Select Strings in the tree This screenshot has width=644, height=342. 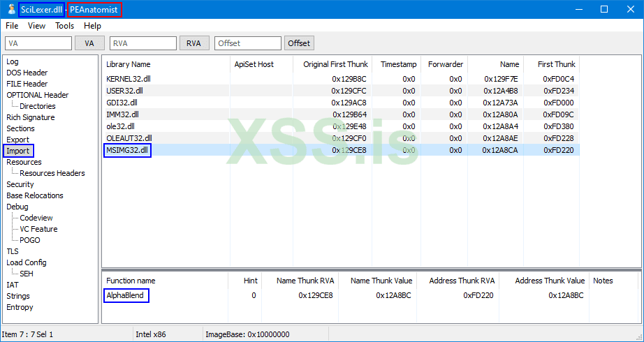point(18,296)
